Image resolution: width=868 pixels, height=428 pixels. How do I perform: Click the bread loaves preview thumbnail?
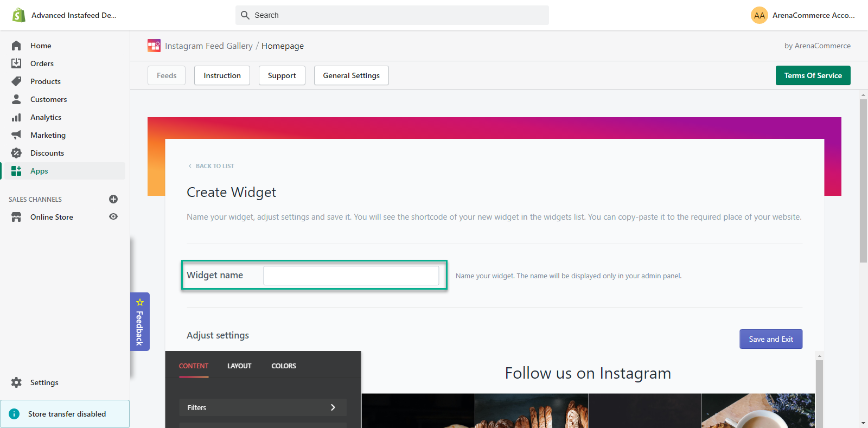pyautogui.click(x=532, y=411)
